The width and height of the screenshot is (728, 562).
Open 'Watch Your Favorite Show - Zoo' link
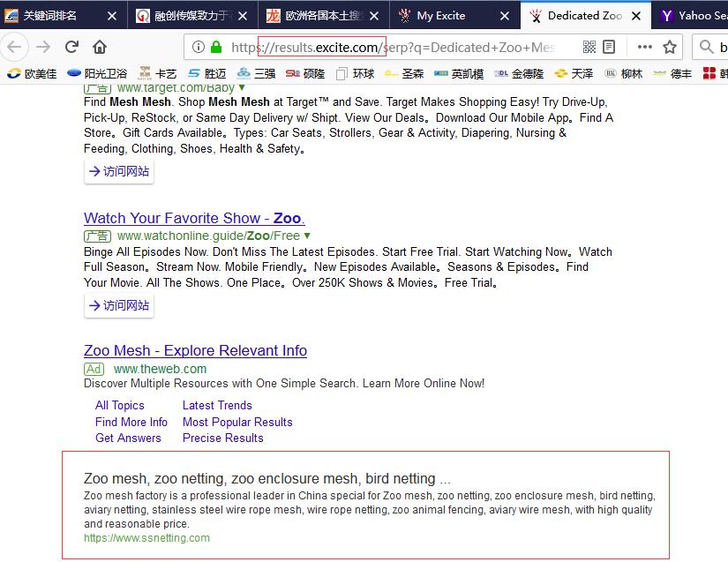coord(194,218)
